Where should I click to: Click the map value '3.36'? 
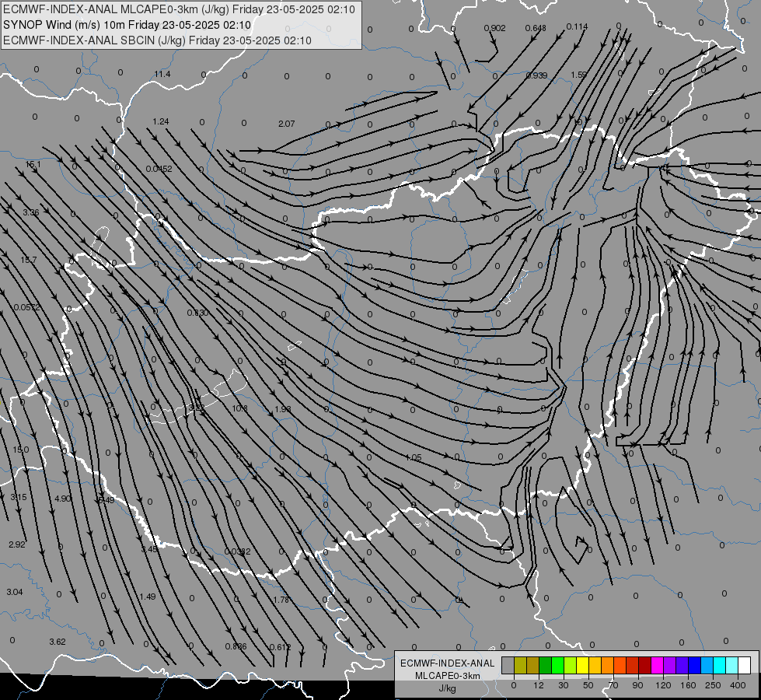pos(30,212)
